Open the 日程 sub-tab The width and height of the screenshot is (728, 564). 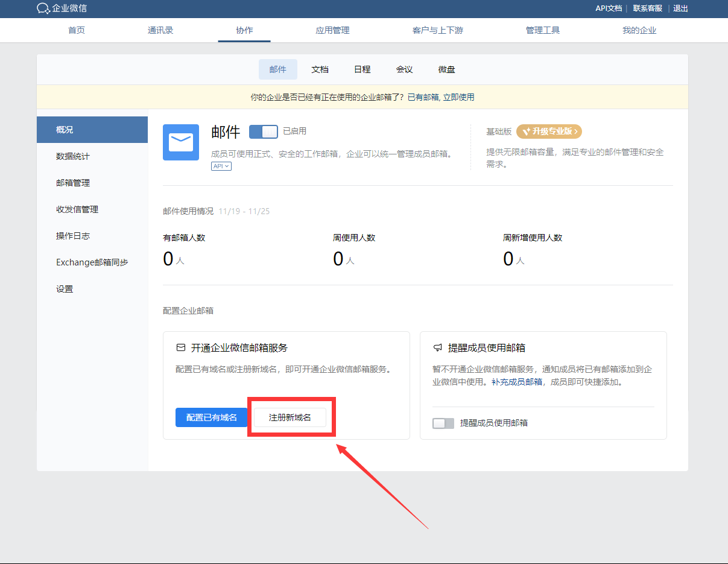(x=362, y=69)
